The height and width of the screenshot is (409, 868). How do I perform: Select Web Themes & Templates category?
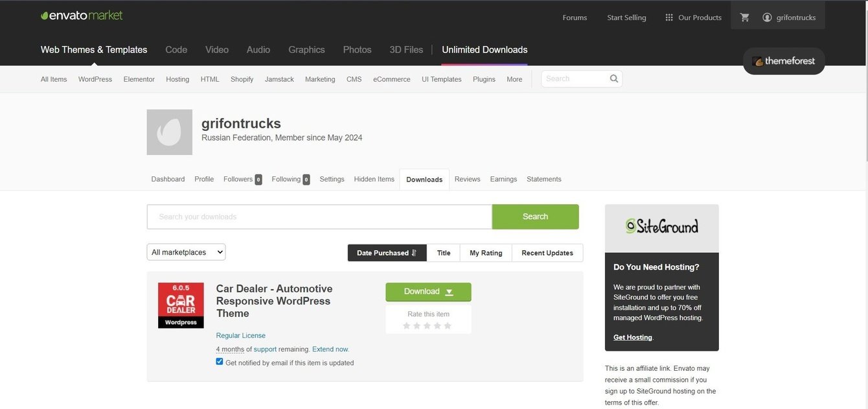tap(94, 50)
